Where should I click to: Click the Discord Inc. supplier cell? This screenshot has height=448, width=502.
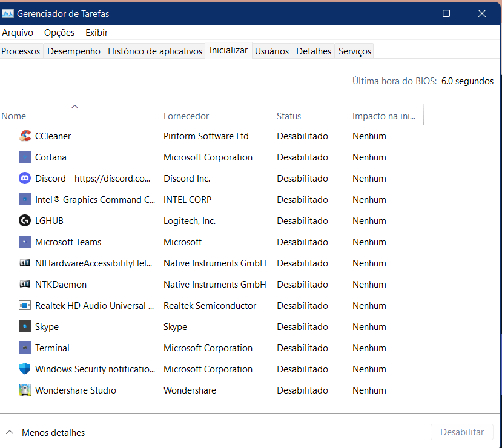(x=187, y=178)
